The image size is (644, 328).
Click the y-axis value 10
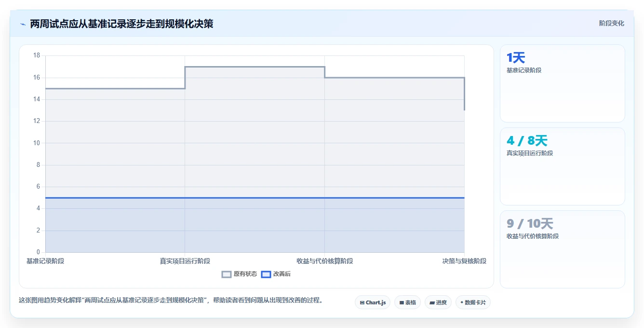[x=37, y=143]
